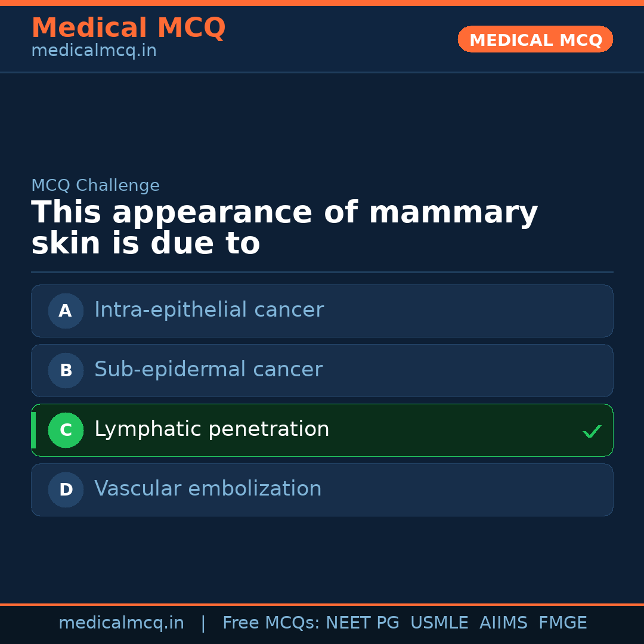Click the letter D circle icon

[x=66, y=490]
